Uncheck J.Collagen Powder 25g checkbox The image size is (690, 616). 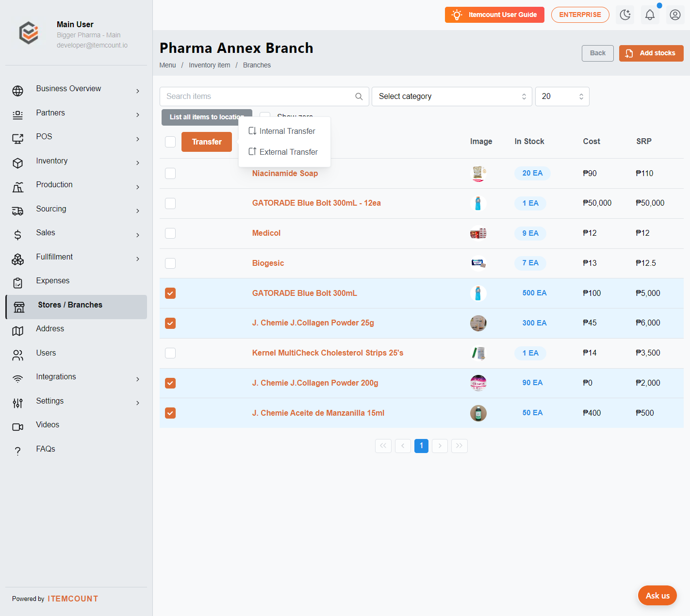170,323
